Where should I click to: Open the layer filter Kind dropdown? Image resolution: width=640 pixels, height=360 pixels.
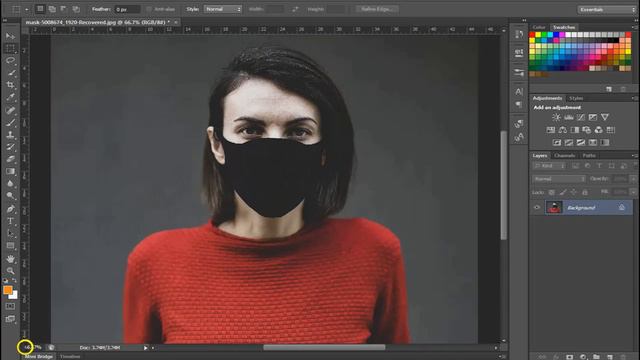coord(549,166)
